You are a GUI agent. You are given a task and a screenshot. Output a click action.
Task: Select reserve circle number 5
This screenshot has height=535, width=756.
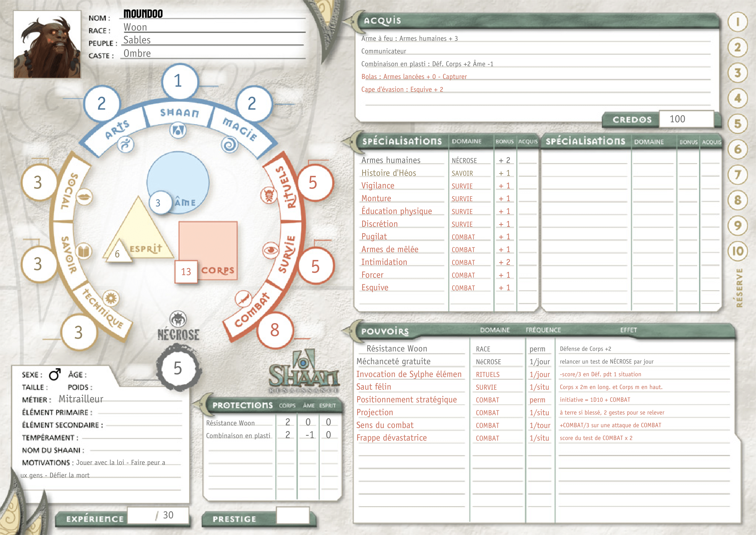click(737, 124)
